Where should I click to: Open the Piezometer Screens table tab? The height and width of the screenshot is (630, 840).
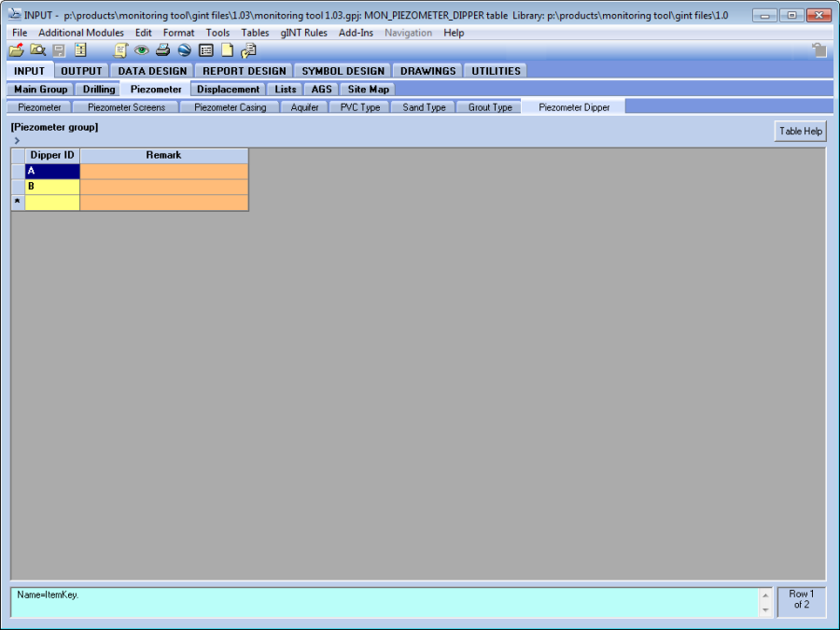(126, 107)
